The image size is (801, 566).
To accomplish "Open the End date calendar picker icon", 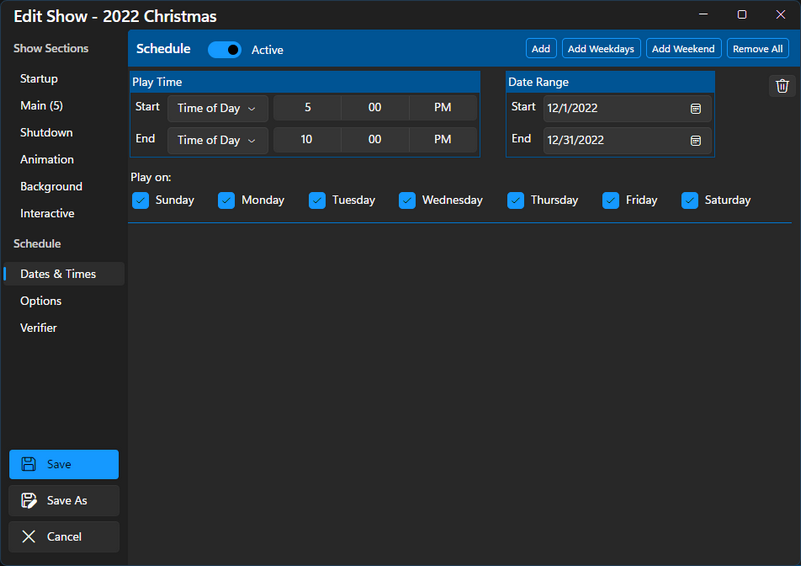I will pyautogui.click(x=696, y=141).
